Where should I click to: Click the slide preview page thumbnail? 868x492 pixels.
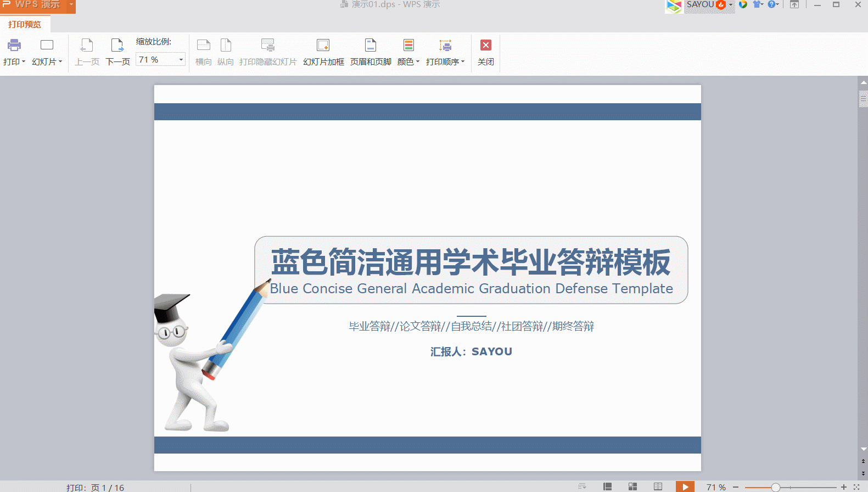427,278
